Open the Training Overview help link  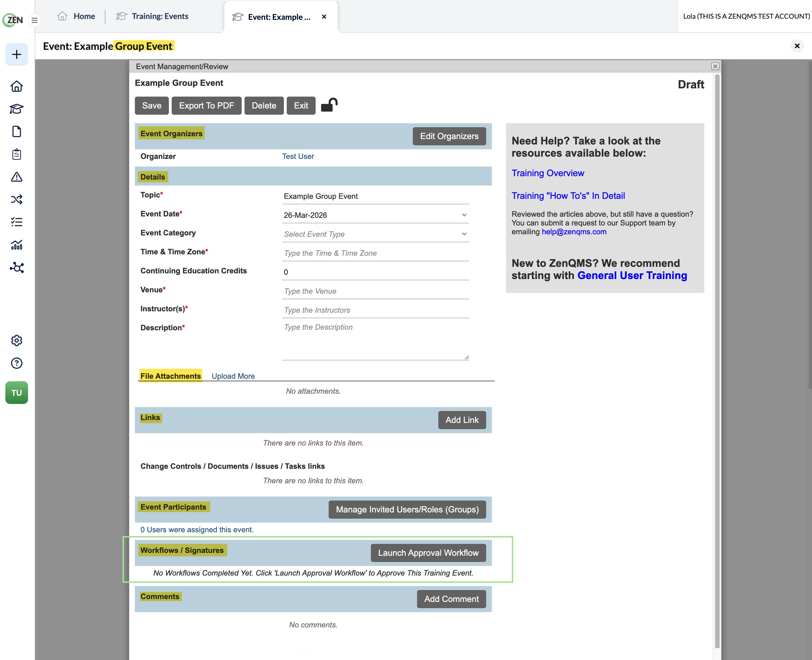point(548,173)
